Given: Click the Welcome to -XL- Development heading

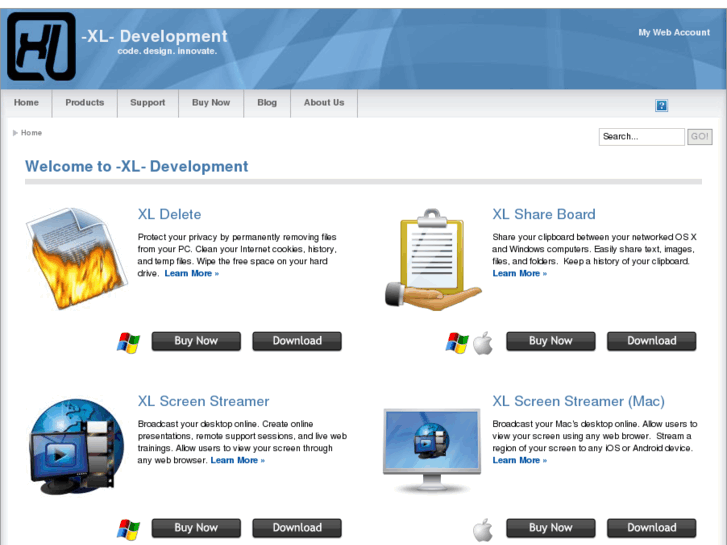Looking at the screenshot, I should click(137, 166).
